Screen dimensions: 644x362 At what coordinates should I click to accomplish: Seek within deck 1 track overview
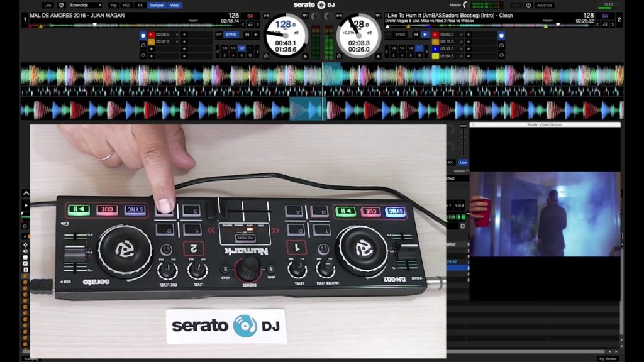pos(135,25)
